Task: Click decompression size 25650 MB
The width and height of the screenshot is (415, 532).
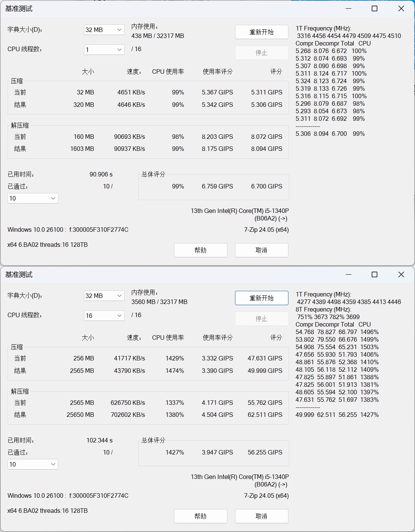Action: coord(80,415)
